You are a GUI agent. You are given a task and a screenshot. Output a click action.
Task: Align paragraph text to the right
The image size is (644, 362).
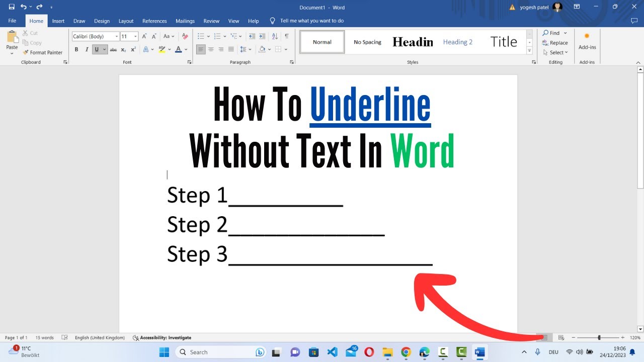[x=221, y=49]
